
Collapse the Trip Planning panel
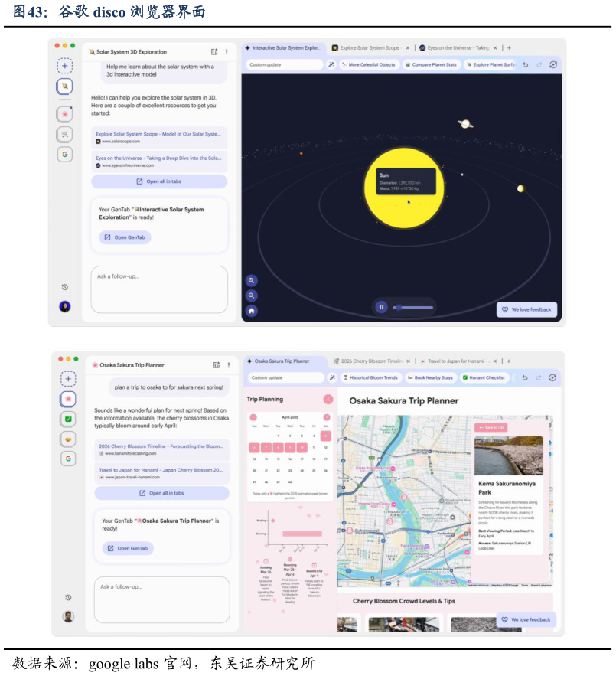[328, 399]
